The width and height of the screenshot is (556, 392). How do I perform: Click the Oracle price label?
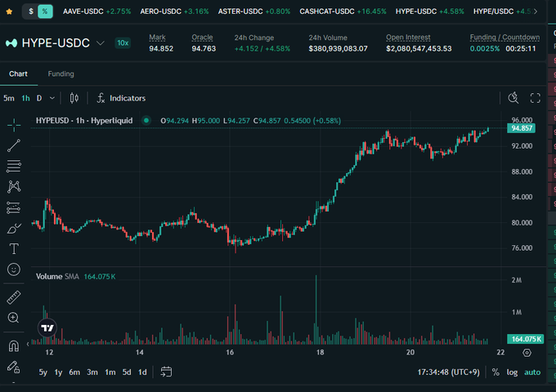pyautogui.click(x=202, y=38)
